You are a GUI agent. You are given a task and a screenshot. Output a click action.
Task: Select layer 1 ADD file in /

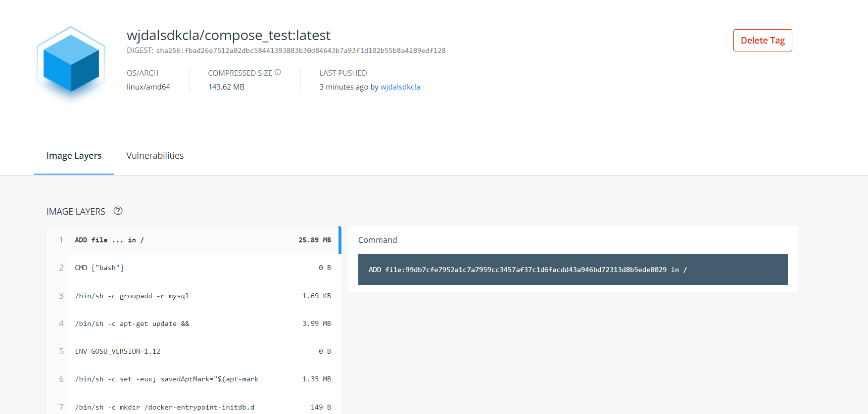(194, 240)
